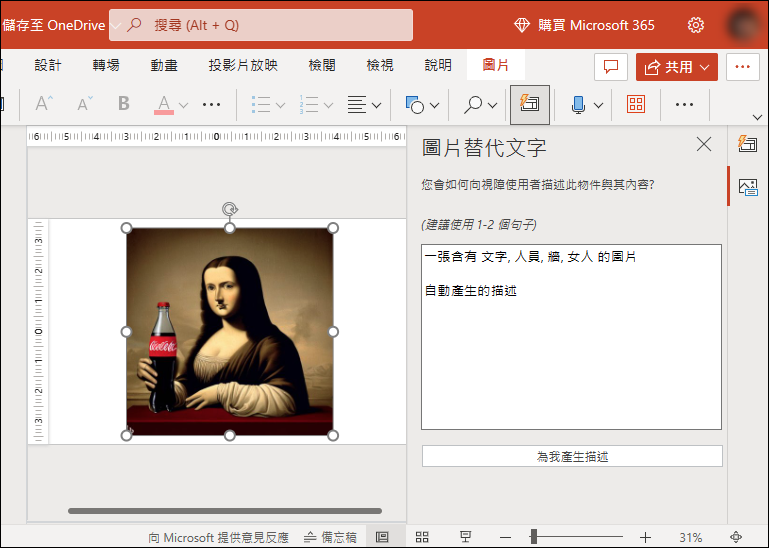Viewport: 769px width, 548px height.
Task: Click the picture rotate handle
Action: pos(230,209)
